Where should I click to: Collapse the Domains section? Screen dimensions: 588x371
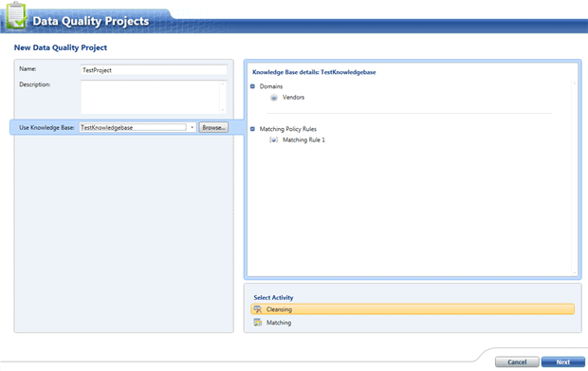(x=252, y=86)
